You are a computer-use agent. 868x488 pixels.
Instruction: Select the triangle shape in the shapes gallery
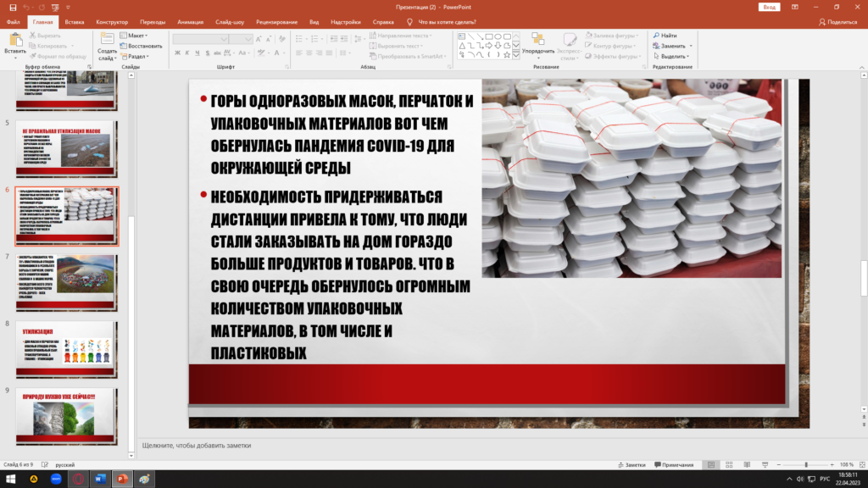[x=462, y=46]
